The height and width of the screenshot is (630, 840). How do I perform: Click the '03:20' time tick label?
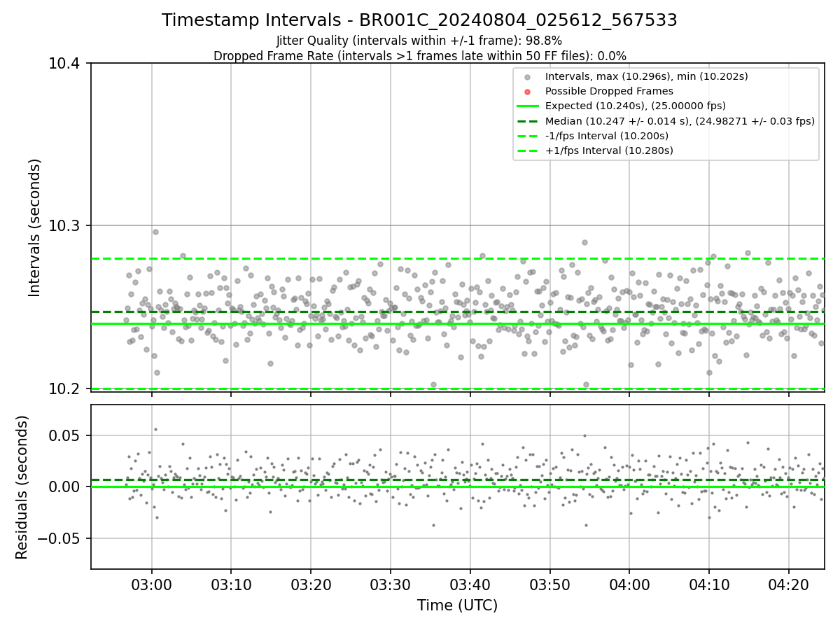311,584
